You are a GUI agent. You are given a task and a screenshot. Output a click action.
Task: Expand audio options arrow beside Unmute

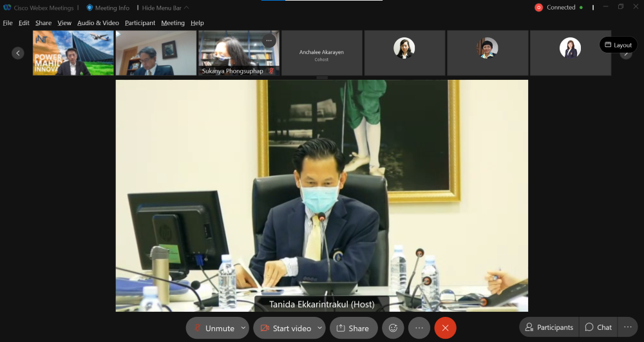pos(243,328)
